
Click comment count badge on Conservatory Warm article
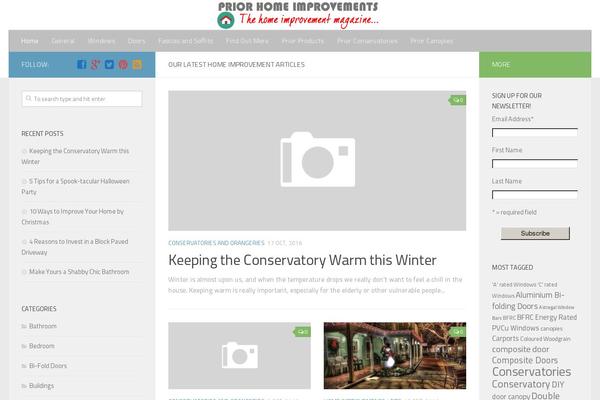pyautogui.click(x=458, y=100)
